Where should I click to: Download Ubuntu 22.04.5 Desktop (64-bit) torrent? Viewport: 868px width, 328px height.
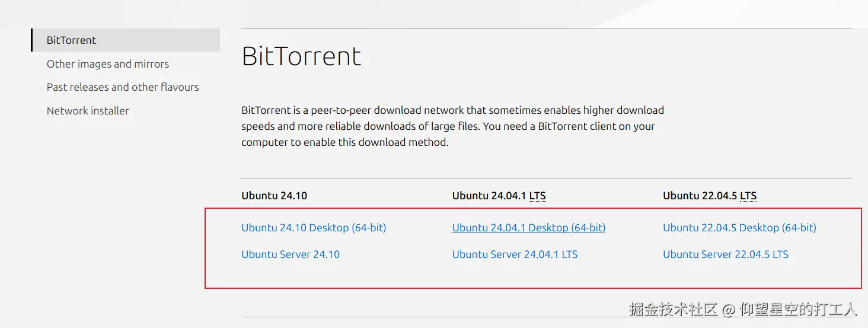(739, 228)
